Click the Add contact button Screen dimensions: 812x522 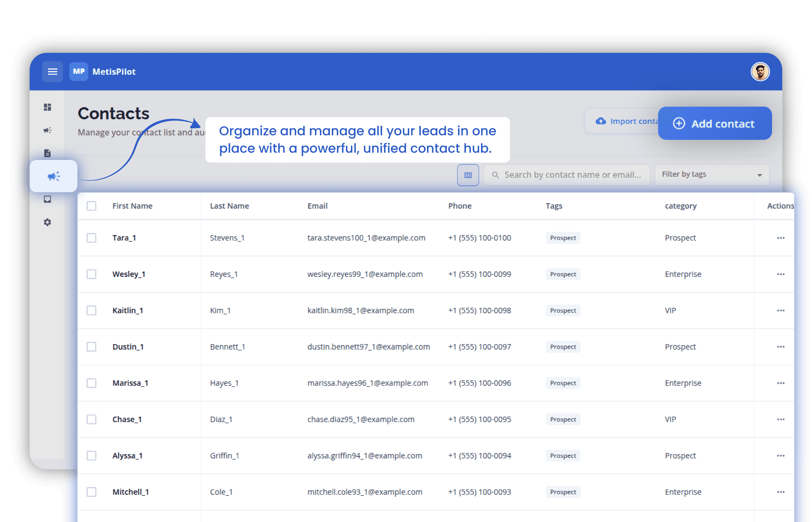click(x=715, y=123)
